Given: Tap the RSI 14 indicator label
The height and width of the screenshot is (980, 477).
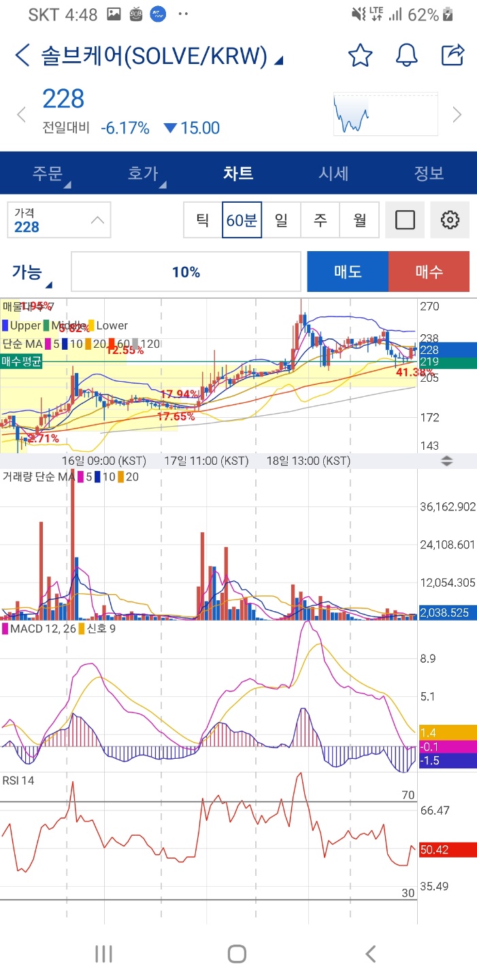Looking at the screenshot, I should click(x=18, y=781).
